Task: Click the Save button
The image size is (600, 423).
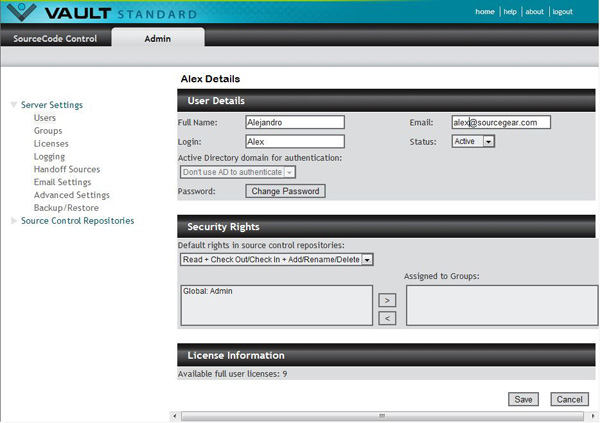Action: [x=523, y=399]
